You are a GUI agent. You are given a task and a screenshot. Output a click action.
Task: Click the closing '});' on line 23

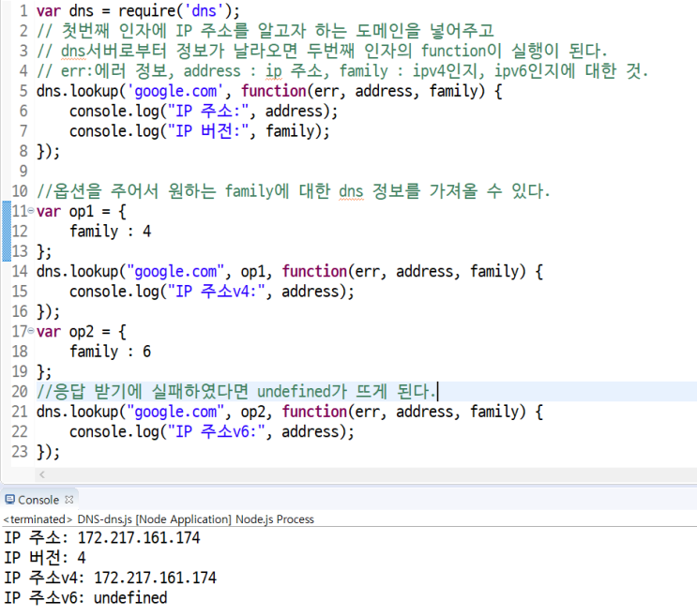point(48,452)
